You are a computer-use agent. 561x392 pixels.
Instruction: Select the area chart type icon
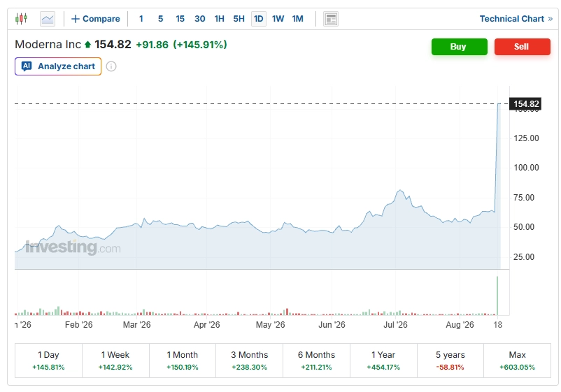point(48,19)
